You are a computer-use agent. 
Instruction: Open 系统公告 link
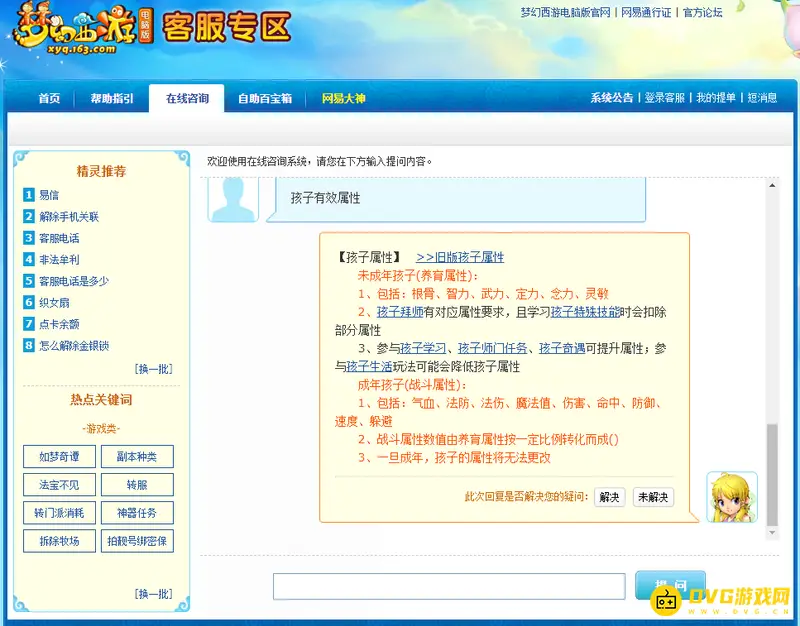(612, 97)
